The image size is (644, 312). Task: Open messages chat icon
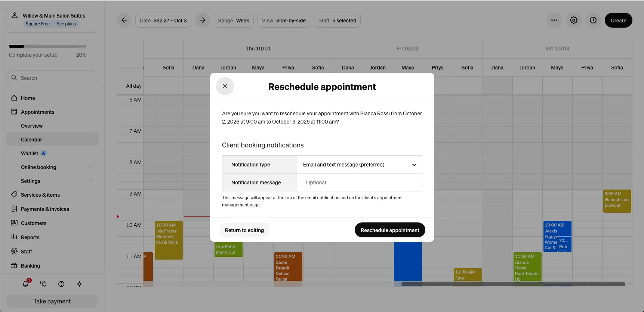pyautogui.click(x=43, y=284)
